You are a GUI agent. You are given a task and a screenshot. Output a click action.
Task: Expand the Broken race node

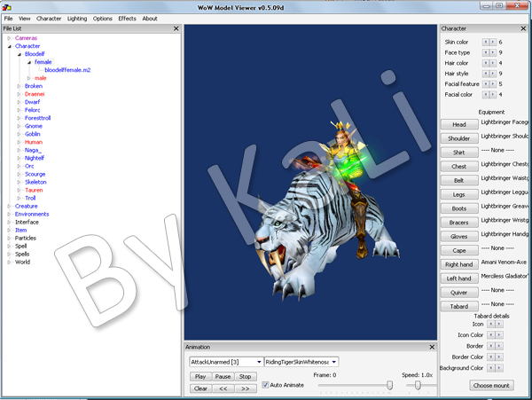(x=19, y=86)
